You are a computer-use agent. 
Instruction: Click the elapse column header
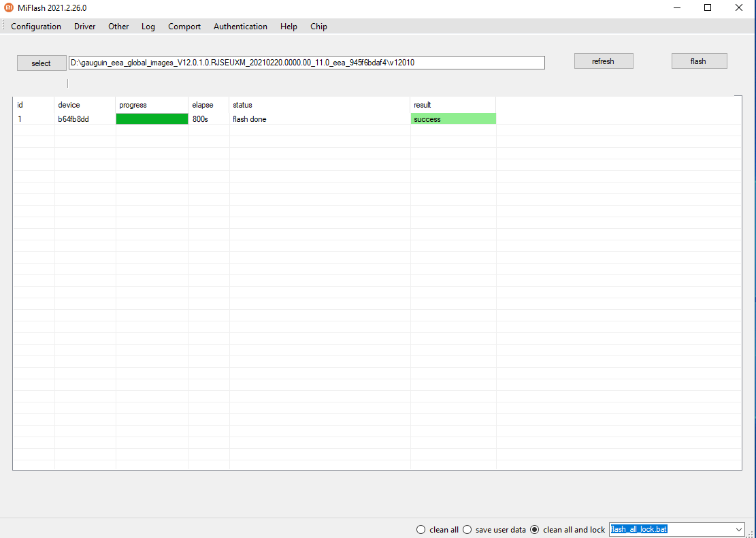[x=209, y=105]
